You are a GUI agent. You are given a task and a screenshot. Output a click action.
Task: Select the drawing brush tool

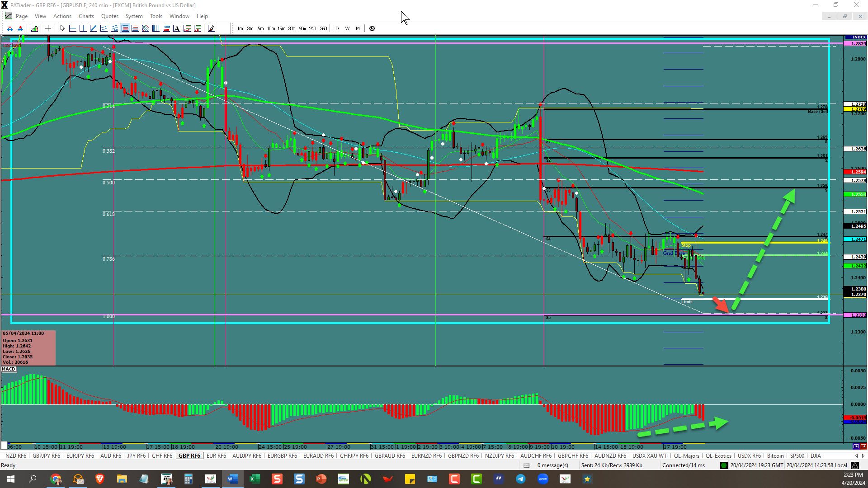click(x=211, y=28)
